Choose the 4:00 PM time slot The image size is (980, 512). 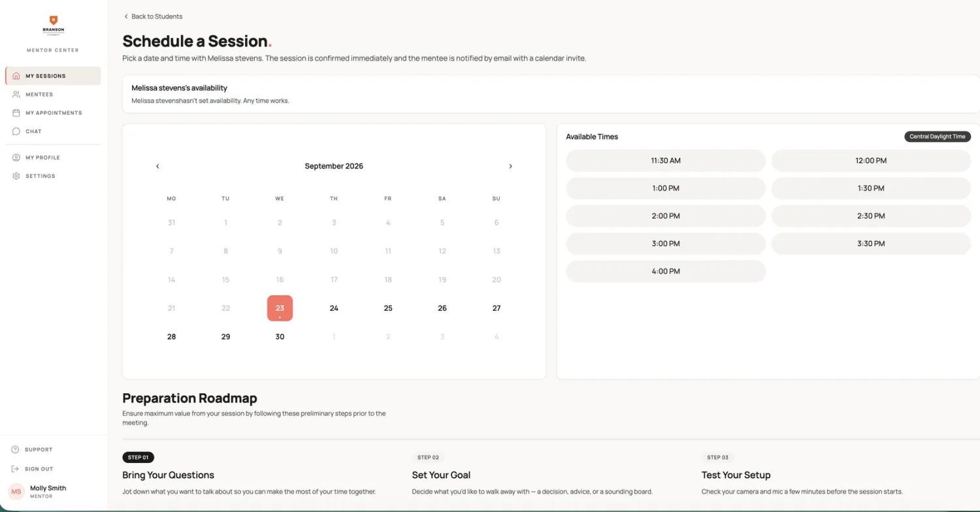pos(666,271)
